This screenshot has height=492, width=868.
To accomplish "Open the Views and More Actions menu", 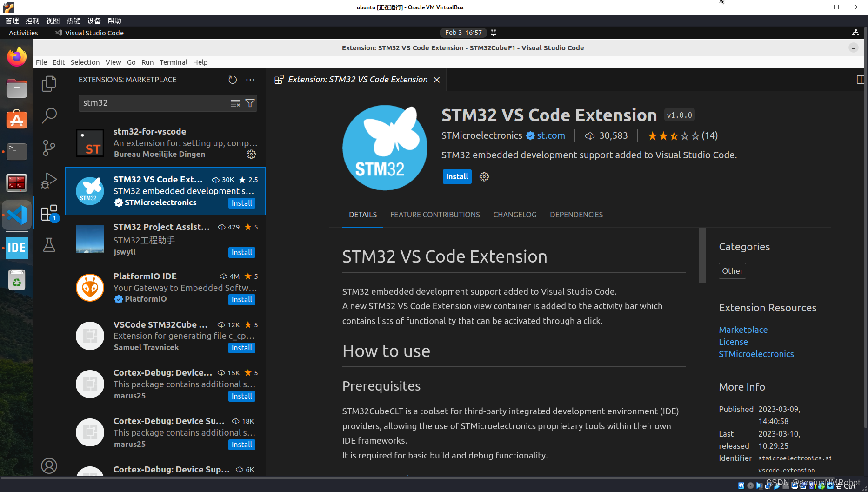I will [x=250, y=80].
